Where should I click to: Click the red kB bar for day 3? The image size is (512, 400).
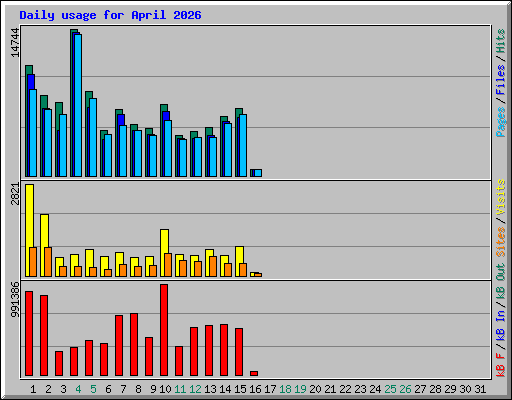[59, 363]
